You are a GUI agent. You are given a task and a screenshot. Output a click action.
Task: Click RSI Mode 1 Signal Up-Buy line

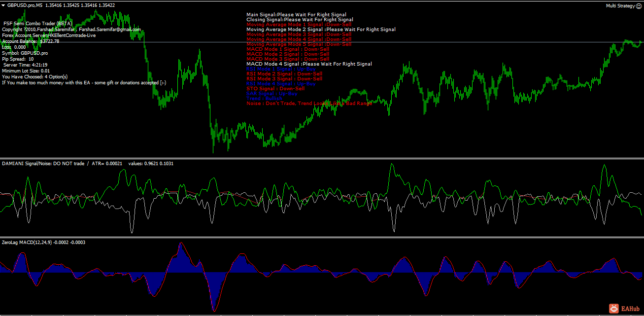(x=281, y=69)
